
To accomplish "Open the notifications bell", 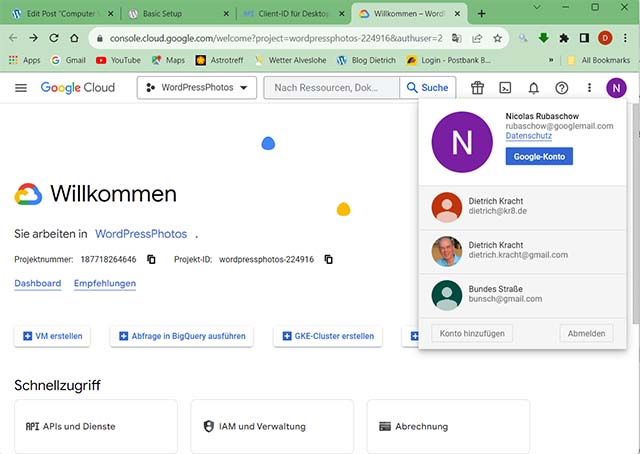I will 534,88.
